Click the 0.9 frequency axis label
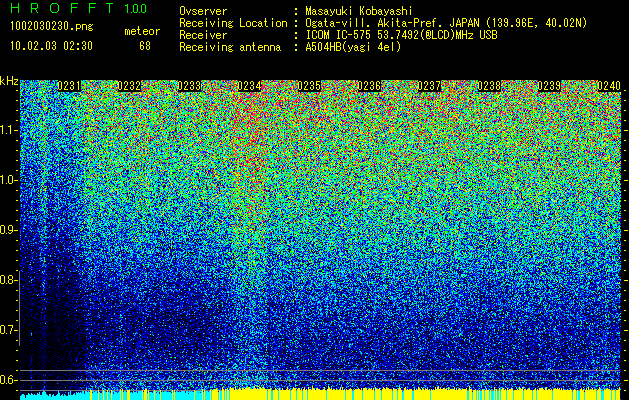Image resolution: width=629 pixels, height=400 pixels. coord(8,230)
